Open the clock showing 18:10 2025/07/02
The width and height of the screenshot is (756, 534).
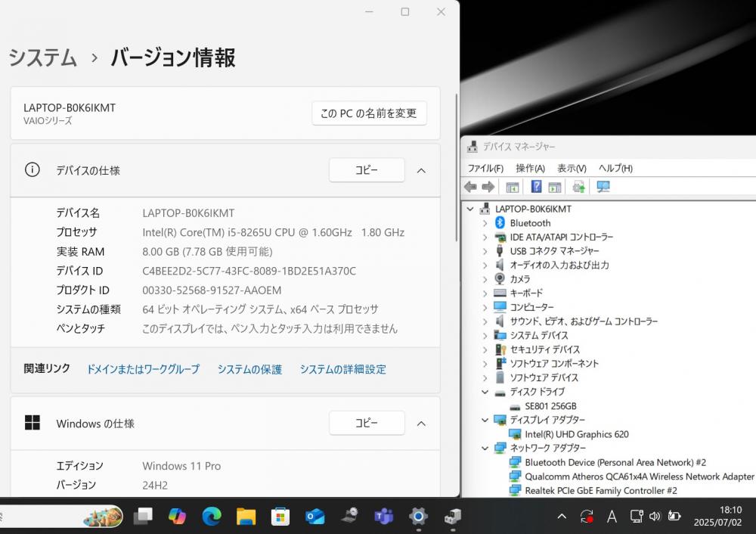(x=718, y=516)
